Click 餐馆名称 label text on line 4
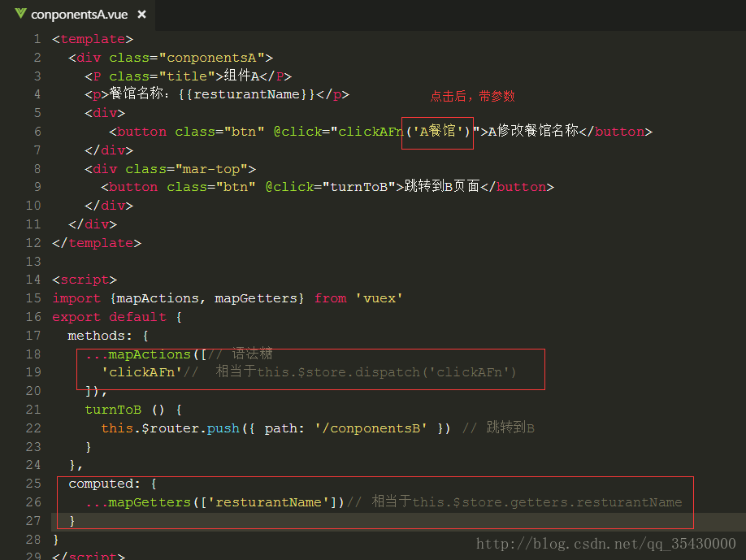 pyautogui.click(x=136, y=93)
